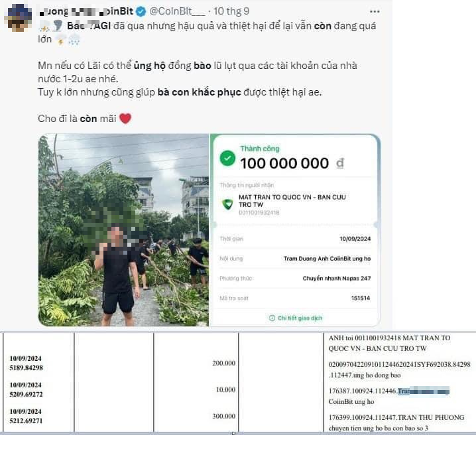The height and width of the screenshot is (455, 476).
Task: Click the Vietcombank logo in the receipt
Action: (x=227, y=204)
